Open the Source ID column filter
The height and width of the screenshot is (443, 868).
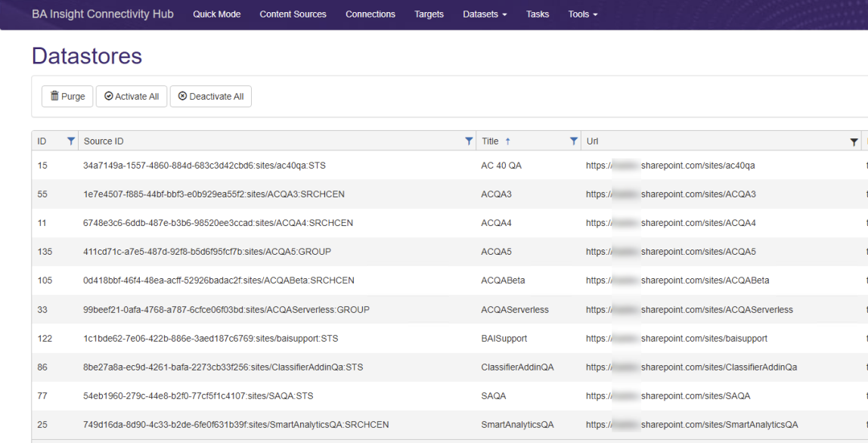[469, 141]
